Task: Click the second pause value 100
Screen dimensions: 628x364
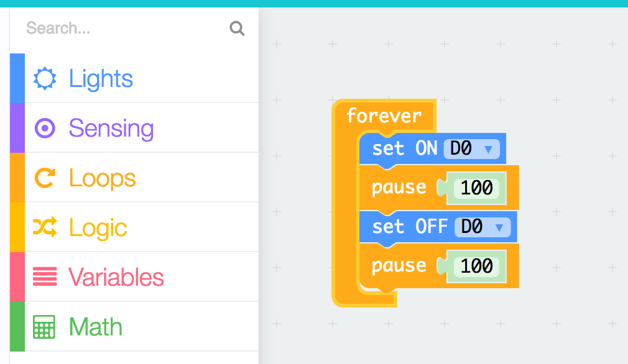Action: pos(477,266)
